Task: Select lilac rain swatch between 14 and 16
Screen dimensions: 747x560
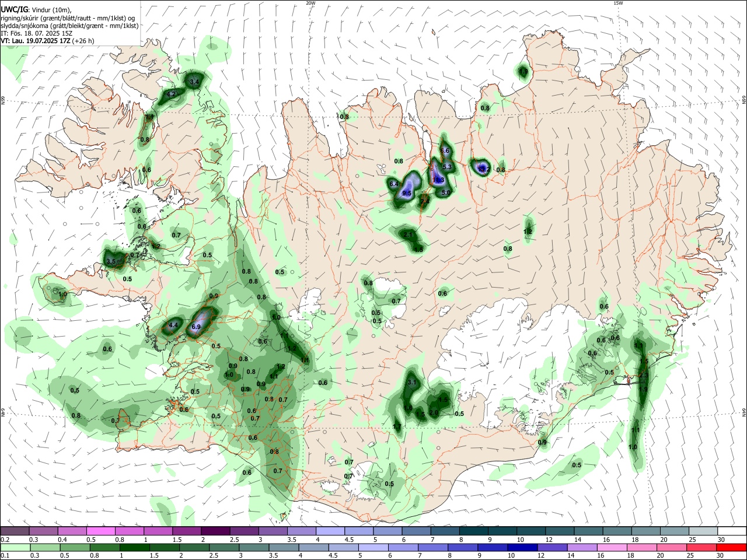Action: pyautogui.click(x=582, y=548)
